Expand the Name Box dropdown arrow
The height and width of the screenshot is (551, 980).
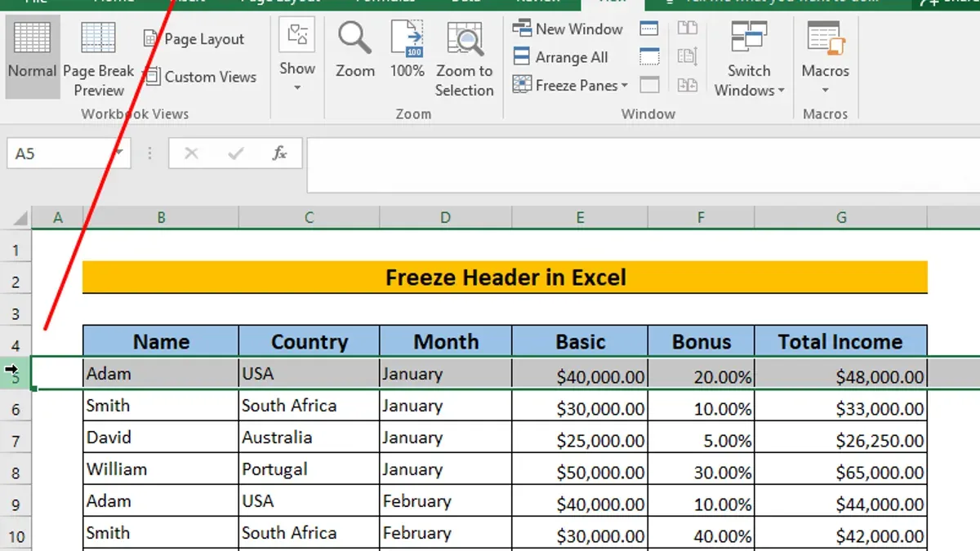119,153
